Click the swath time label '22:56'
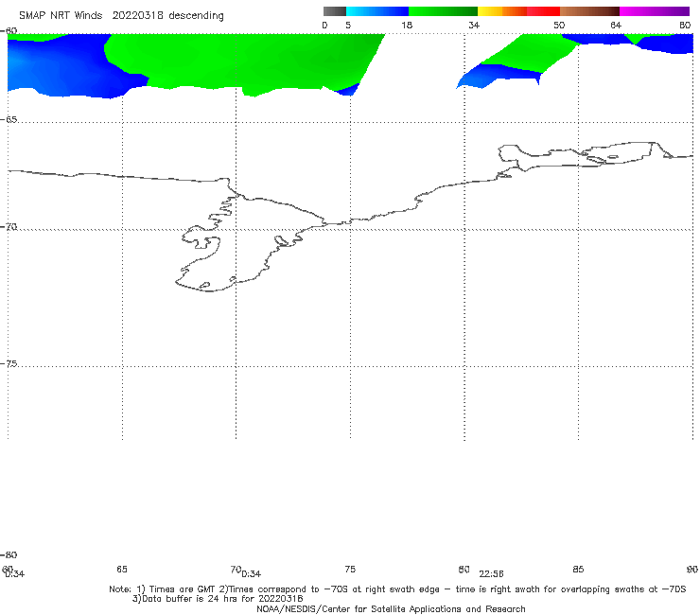 click(x=491, y=574)
